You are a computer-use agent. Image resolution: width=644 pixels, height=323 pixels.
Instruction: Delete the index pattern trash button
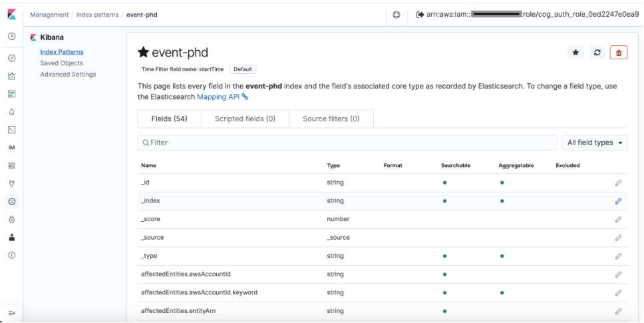coord(619,53)
